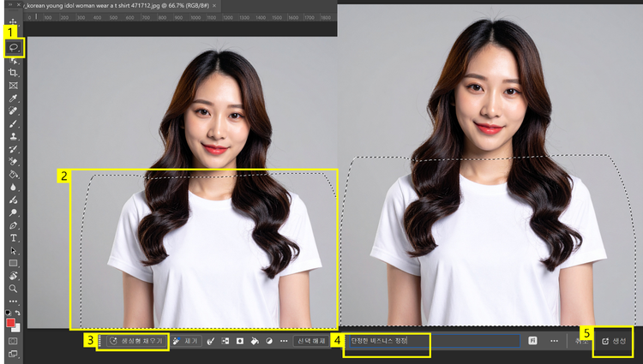This screenshot has height=364, width=643.
Task: Open the white background color picker
Action: click(17, 328)
